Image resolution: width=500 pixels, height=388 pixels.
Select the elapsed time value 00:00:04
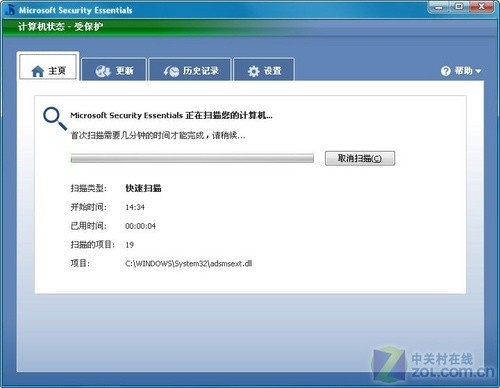coord(140,226)
